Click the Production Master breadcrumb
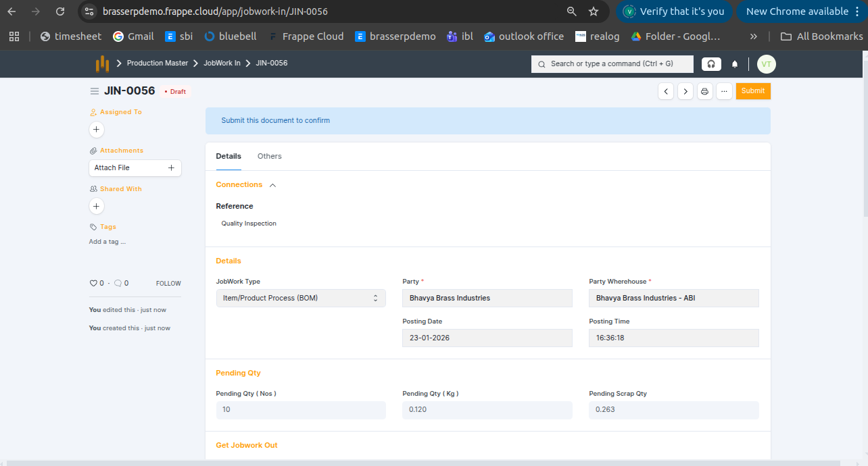The width and height of the screenshot is (868, 466). [158, 63]
